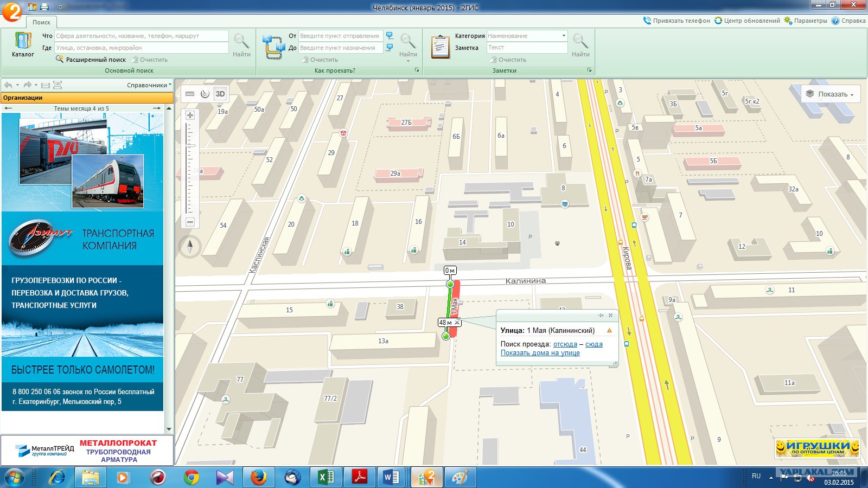This screenshot has width=868, height=488.
Task: Click Найти in the Заметки group
Action: pyautogui.click(x=580, y=45)
